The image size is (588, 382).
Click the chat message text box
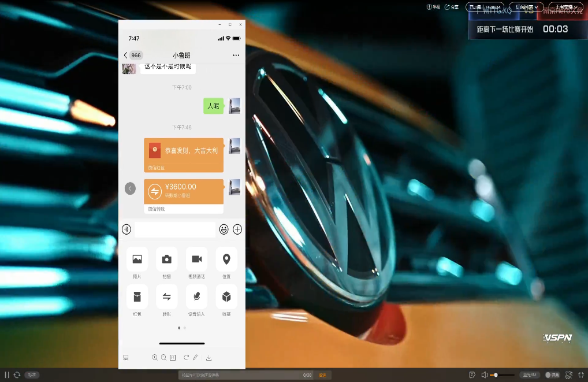[175, 229]
